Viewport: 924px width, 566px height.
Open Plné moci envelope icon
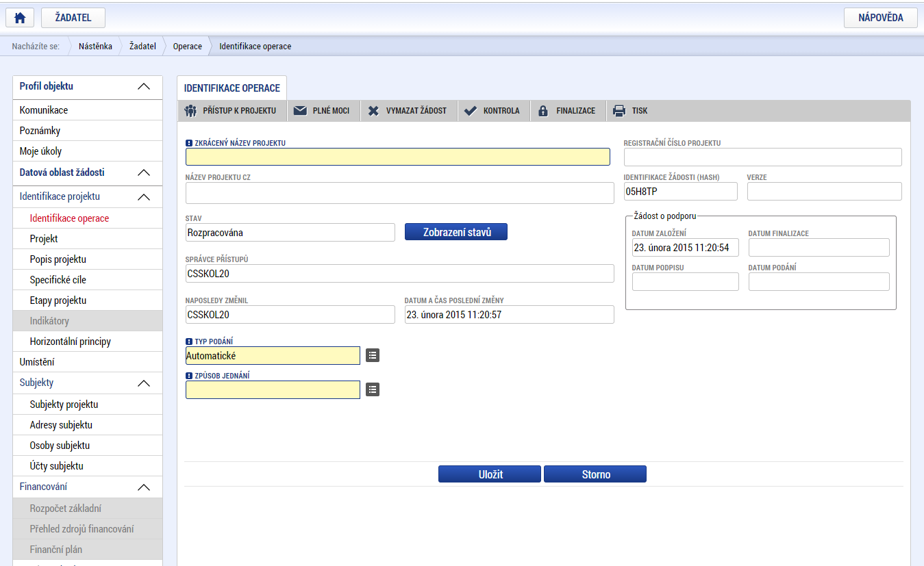[300, 111]
